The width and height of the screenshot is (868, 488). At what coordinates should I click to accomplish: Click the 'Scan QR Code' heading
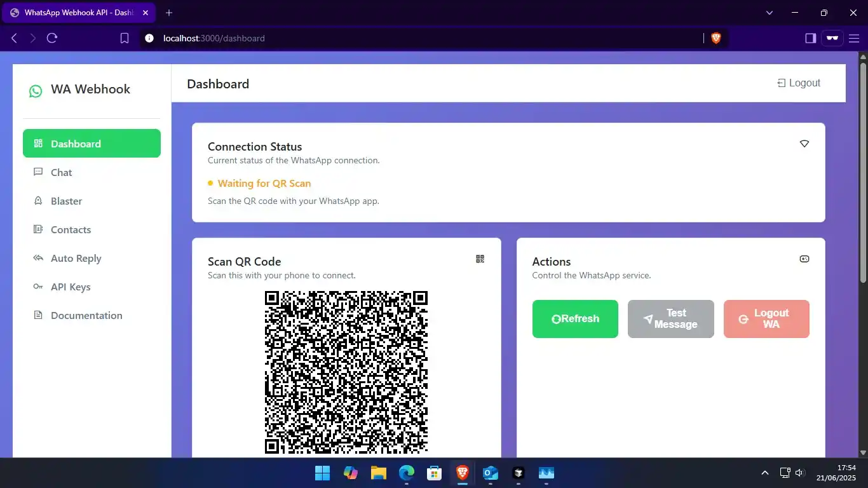pyautogui.click(x=245, y=262)
